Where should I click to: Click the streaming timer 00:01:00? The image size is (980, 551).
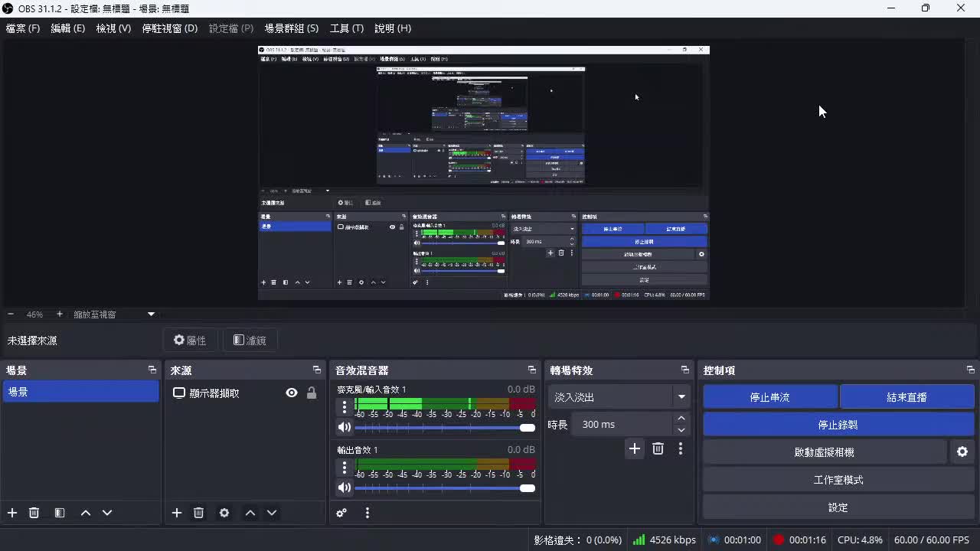735,540
